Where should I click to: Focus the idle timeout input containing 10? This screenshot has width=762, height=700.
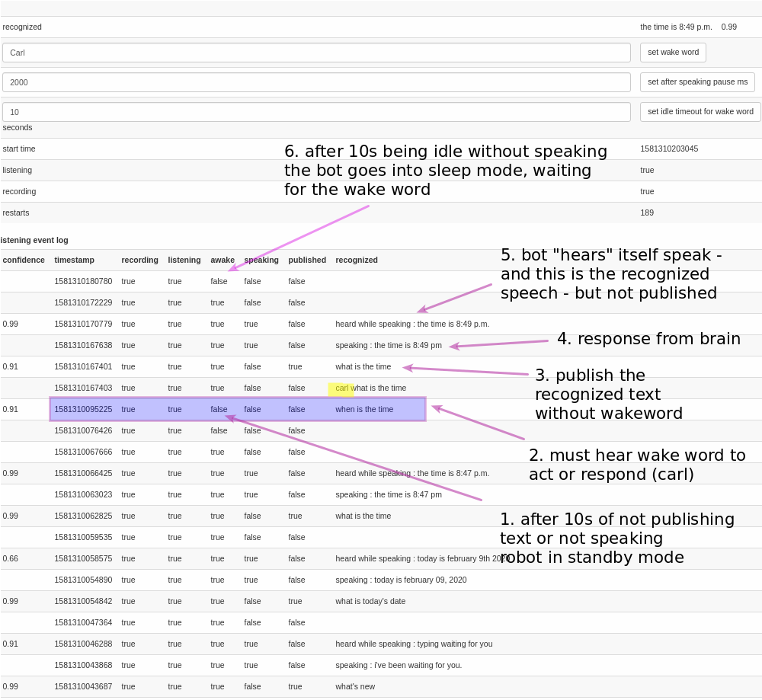point(316,112)
